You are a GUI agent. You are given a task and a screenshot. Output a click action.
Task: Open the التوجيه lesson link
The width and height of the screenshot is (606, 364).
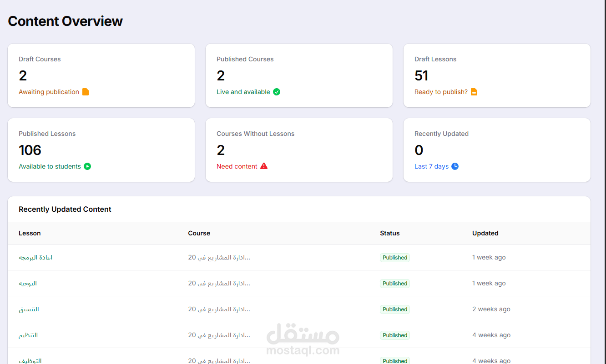tap(28, 283)
